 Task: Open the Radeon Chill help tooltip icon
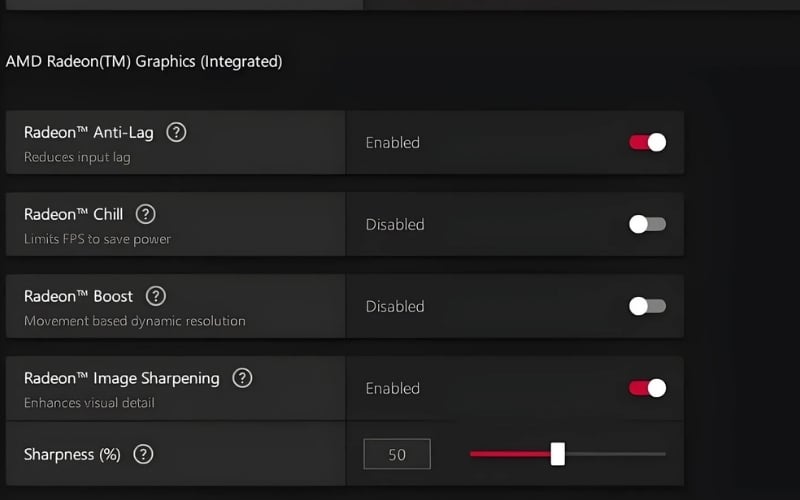click(145, 214)
